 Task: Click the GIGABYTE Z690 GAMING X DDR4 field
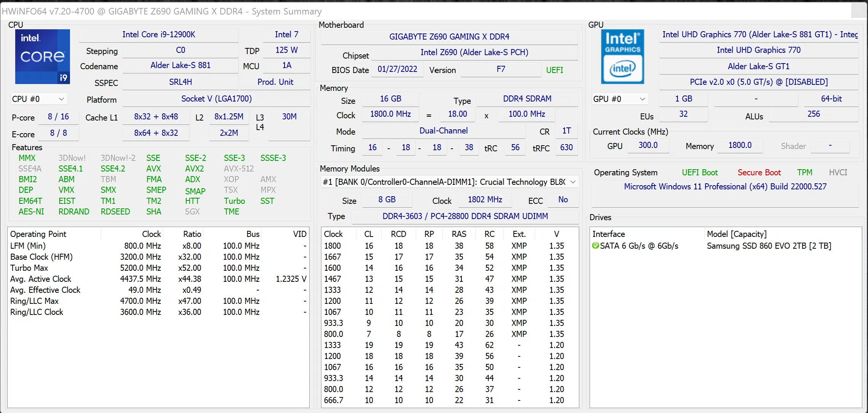pyautogui.click(x=449, y=37)
